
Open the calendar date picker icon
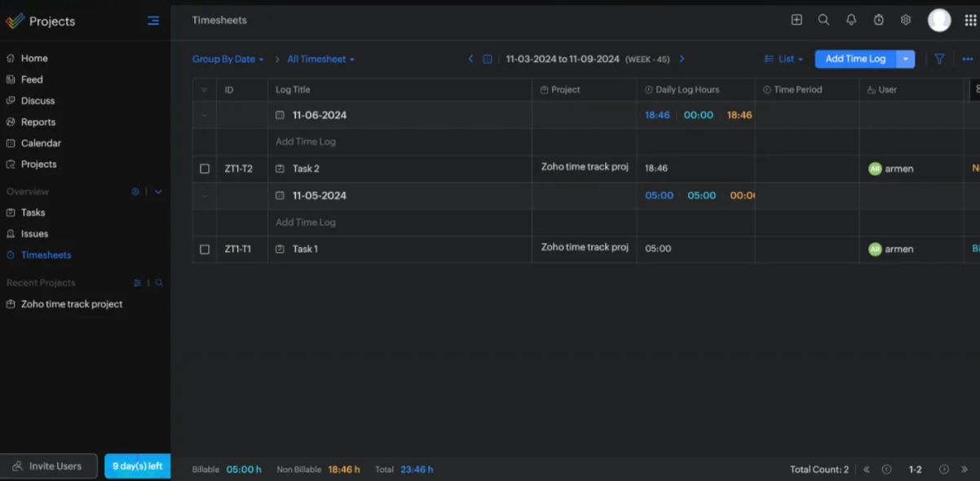point(488,59)
